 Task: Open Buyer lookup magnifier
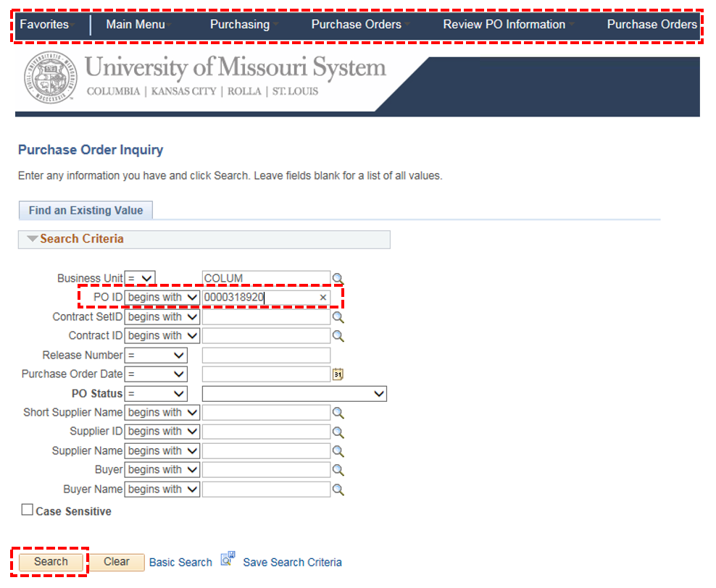click(338, 470)
